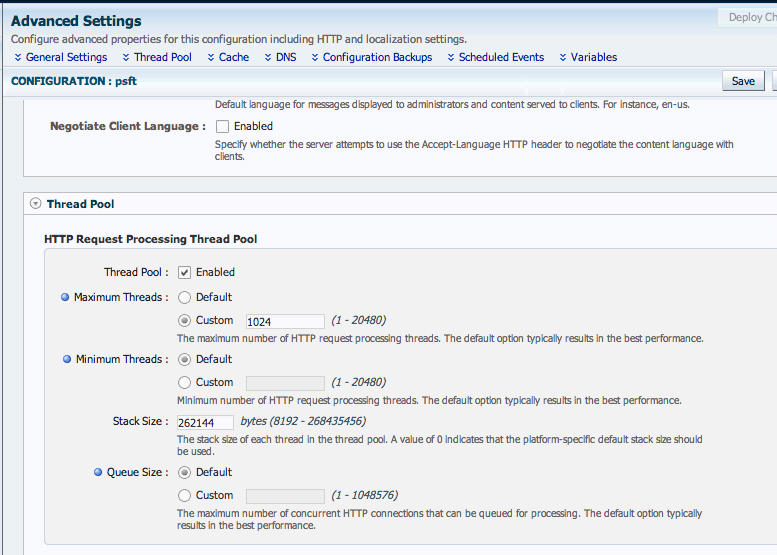Jump to Scheduled Events section link
Image resolution: width=777 pixels, height=555 pixels.
[501, 57]
